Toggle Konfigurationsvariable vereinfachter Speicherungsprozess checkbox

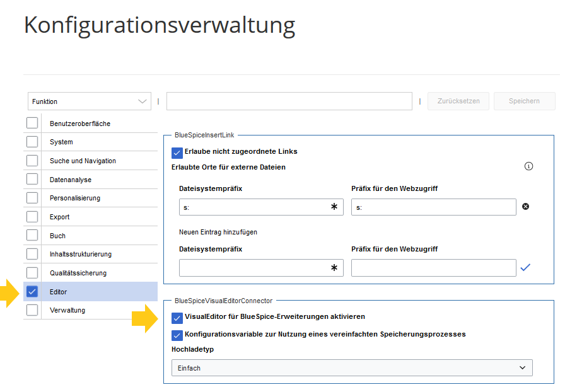[x=177, y=335]
